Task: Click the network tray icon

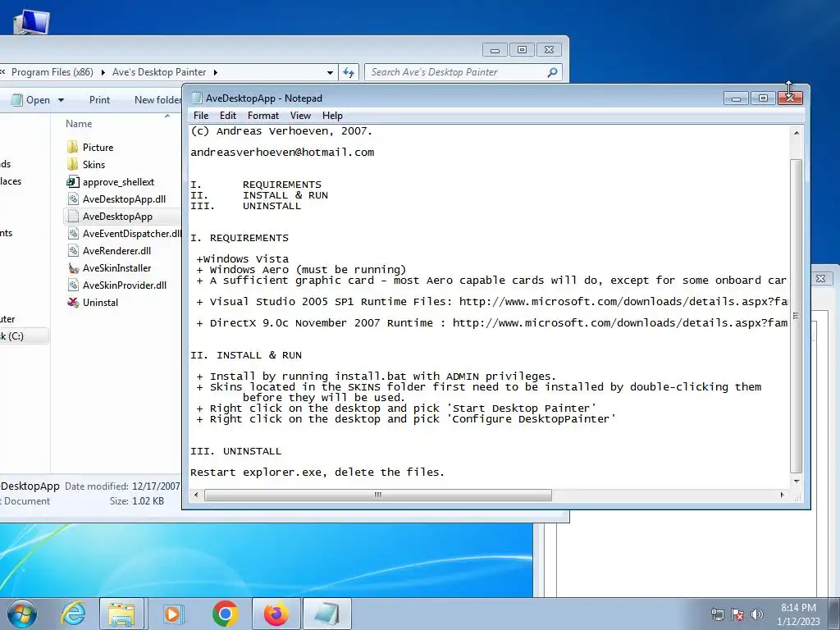Action: tap(717, 614)
